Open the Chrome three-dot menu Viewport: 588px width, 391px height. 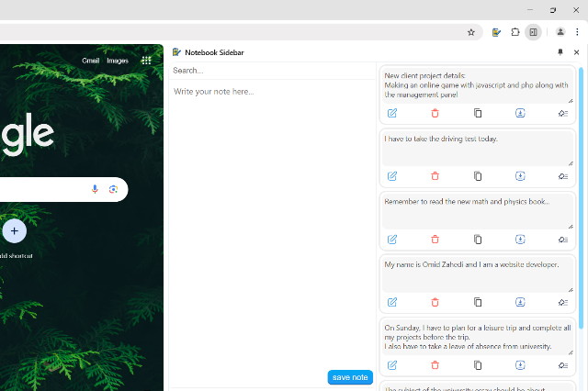point(578,32)
